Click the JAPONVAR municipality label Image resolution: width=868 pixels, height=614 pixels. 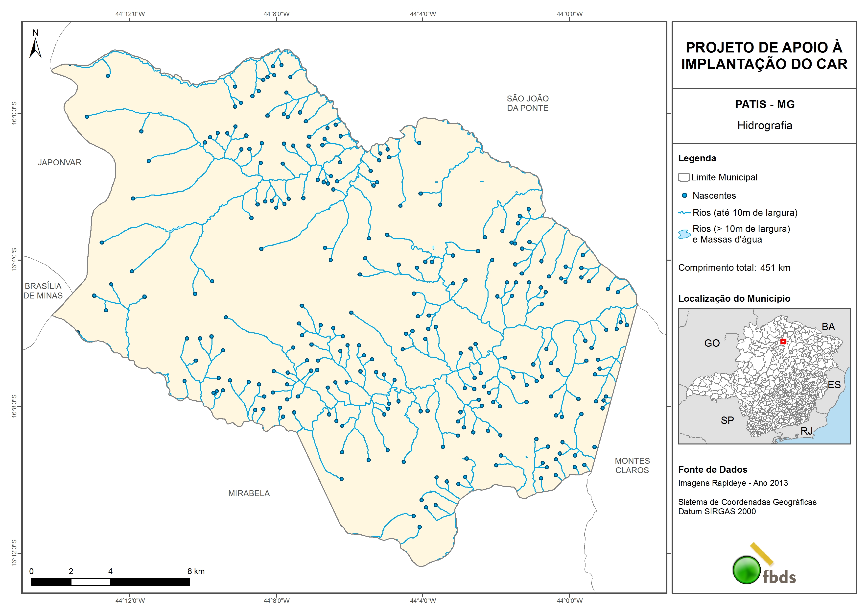tap(60, 163)
